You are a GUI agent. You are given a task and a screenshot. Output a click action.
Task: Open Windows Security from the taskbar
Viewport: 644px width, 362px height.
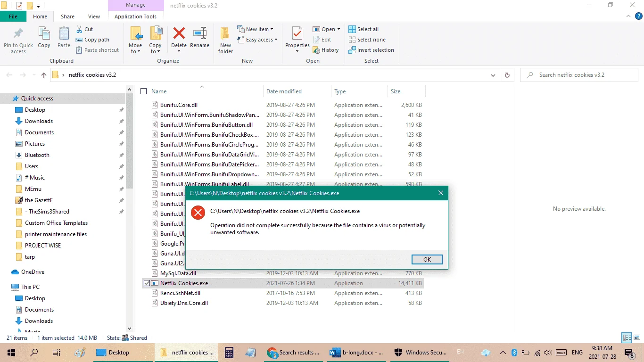[x=419, y=353]
